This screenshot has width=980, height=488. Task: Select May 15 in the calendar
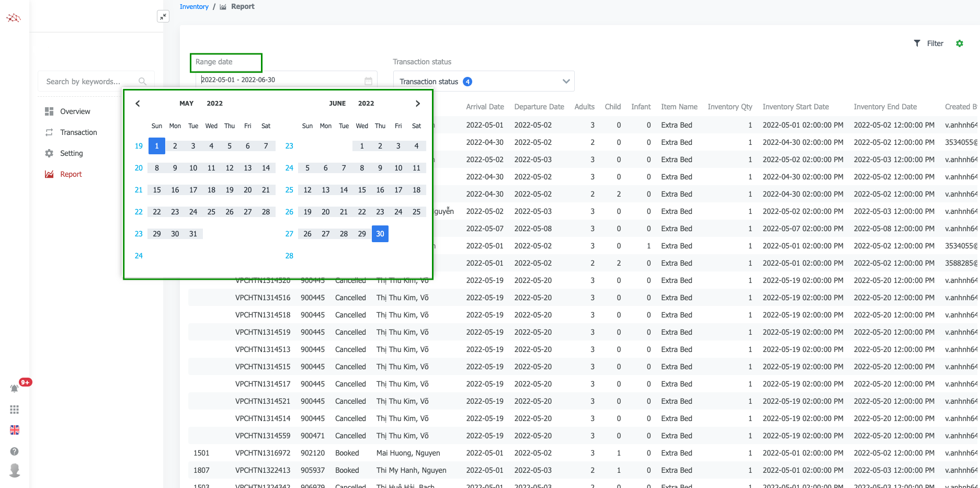157,190
